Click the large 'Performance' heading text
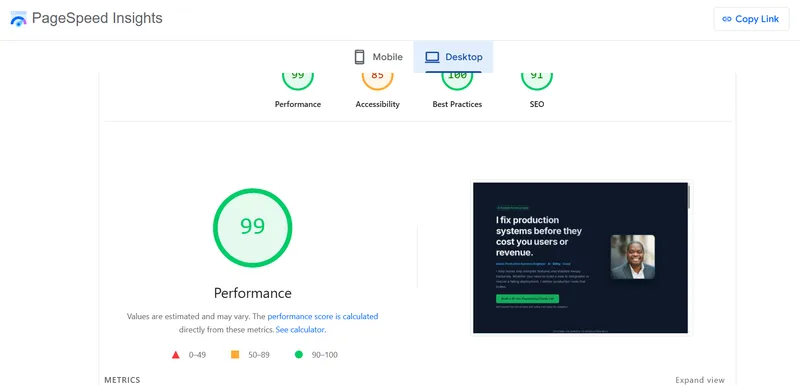Viewport: 800px width, 385px height. [x=253, y=293]
